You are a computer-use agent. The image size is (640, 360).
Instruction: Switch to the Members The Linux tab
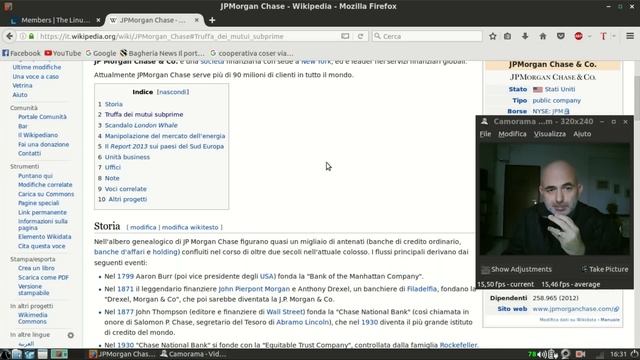(x=55, y=20)
